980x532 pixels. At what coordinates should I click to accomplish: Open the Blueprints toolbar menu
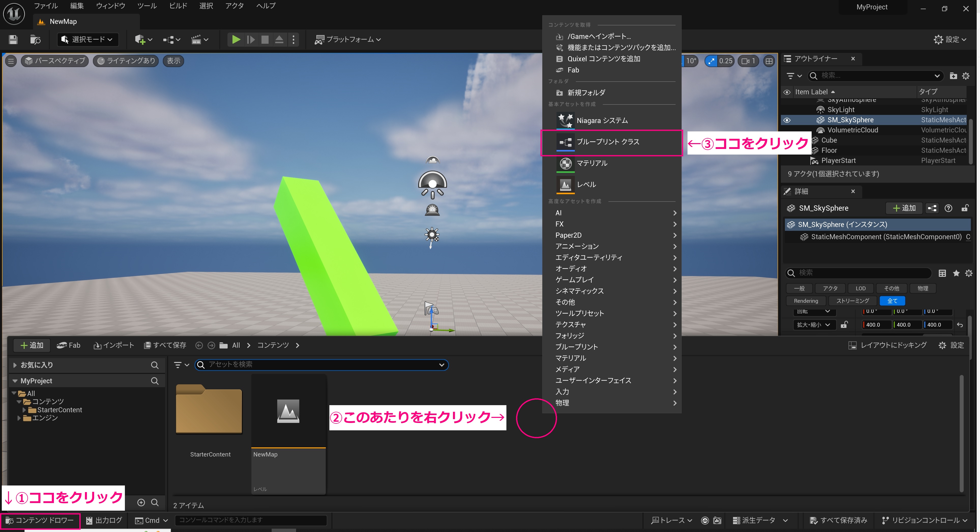170,39
